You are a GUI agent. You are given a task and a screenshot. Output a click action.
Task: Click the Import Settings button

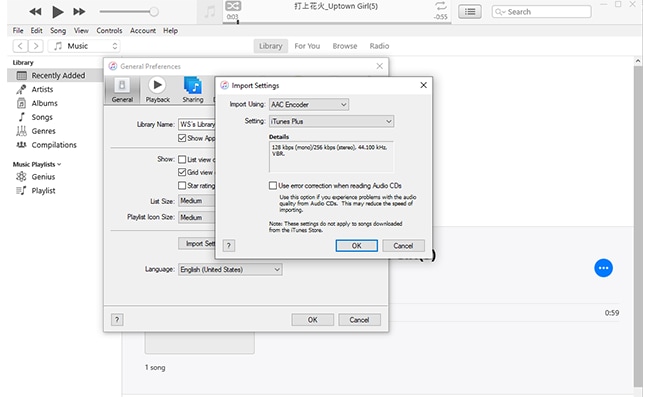pyautogui.click(x=197, y=244)
